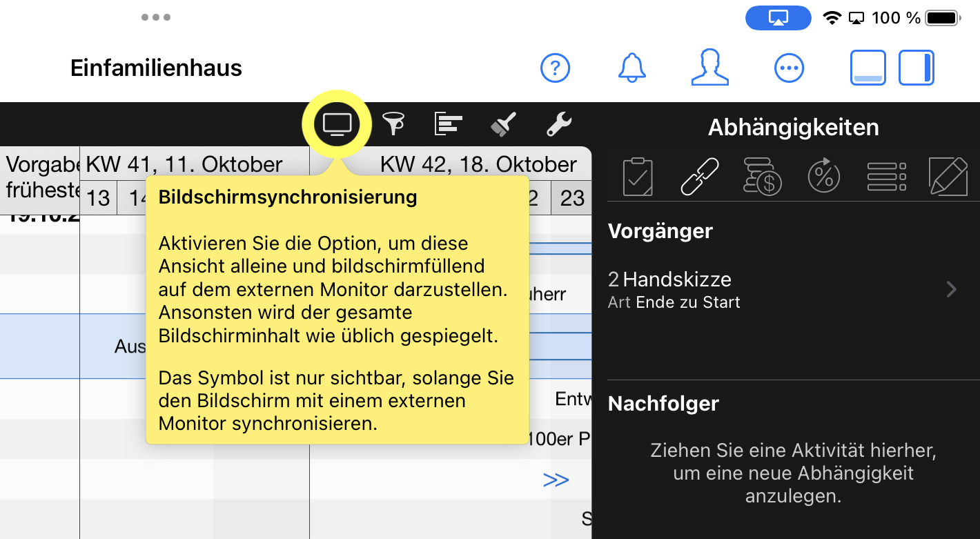
Task: Open the costs coin icon
Action: pyautogui.click(x=762, y=176)
